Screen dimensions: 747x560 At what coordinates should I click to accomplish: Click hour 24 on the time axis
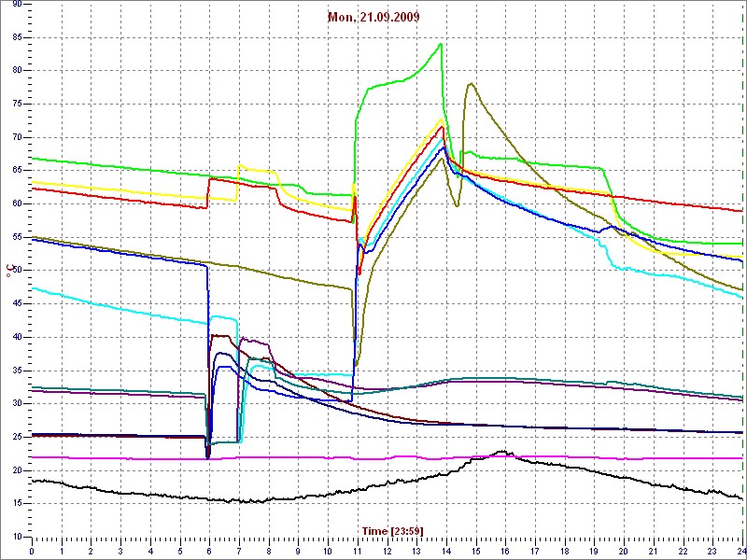point(740,551)
